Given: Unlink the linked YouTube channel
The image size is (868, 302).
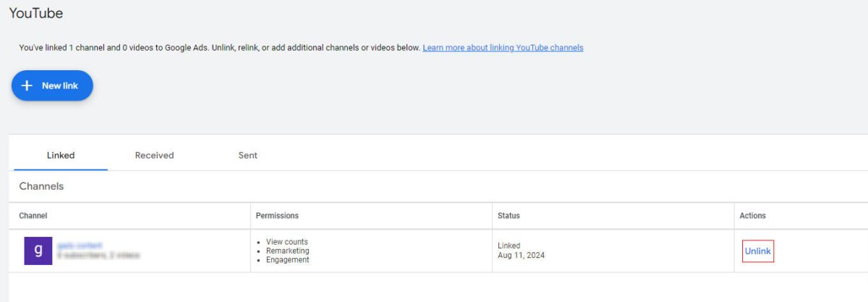Looking at the screenshot, I should (758, 251).
